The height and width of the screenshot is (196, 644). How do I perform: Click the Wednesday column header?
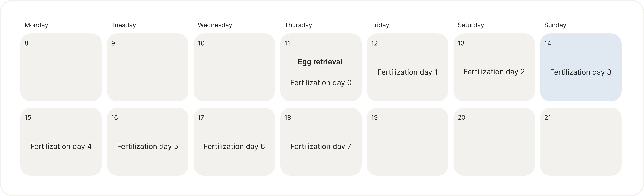tap(215, 25)
